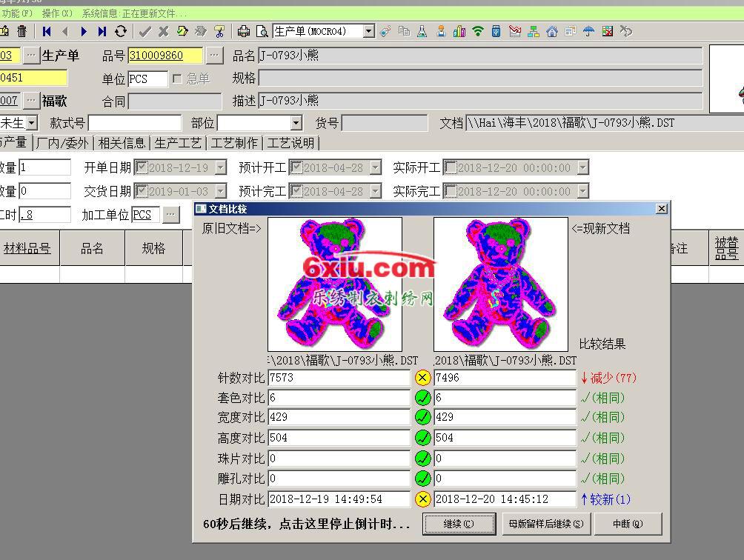Viewport: 744px width, 560px height.
Task: Jump to the first record
Action: (x=47, y=31)
